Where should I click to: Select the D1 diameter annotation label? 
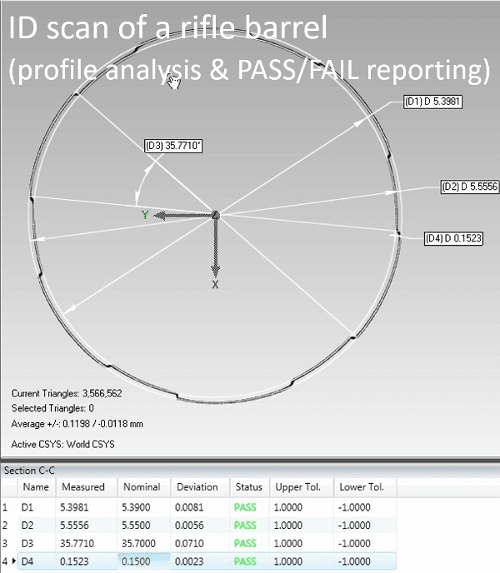[x=433, y=102]
